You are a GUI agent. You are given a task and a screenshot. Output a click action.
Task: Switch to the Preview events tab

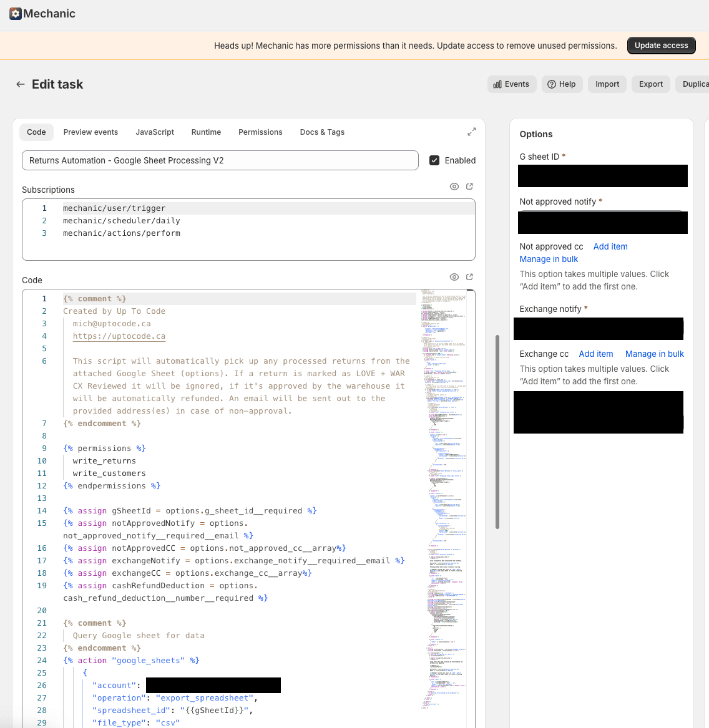tap(90, 132)
